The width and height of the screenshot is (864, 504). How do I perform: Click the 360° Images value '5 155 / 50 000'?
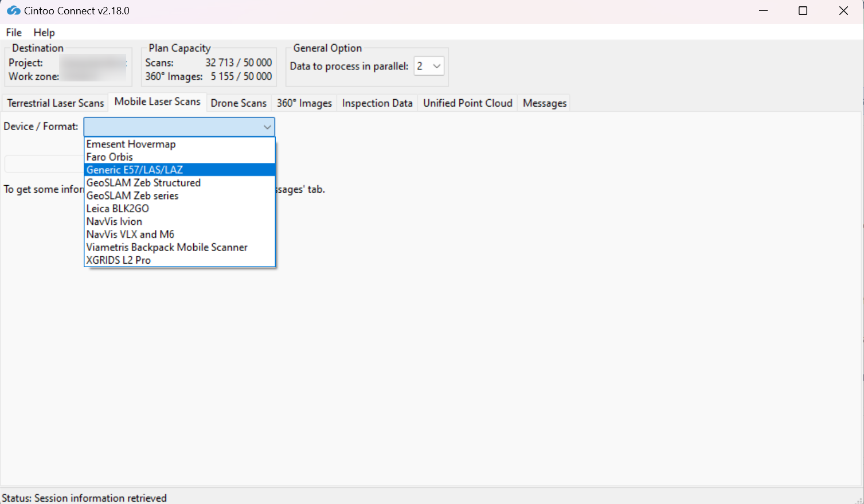[241, 76]
